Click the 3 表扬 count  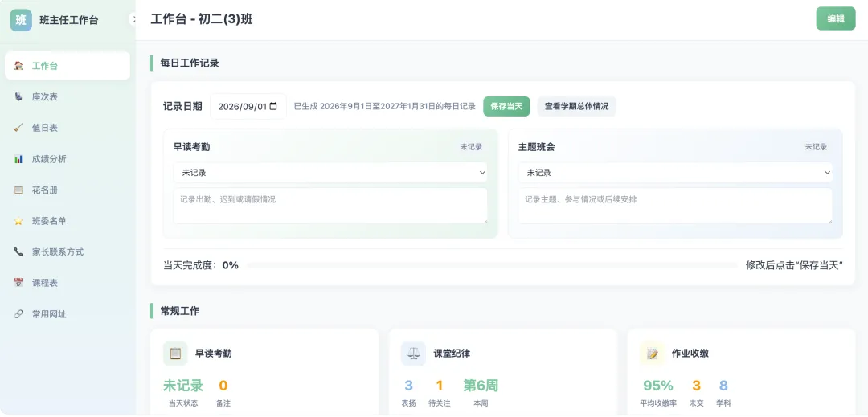tap(408, 386)
